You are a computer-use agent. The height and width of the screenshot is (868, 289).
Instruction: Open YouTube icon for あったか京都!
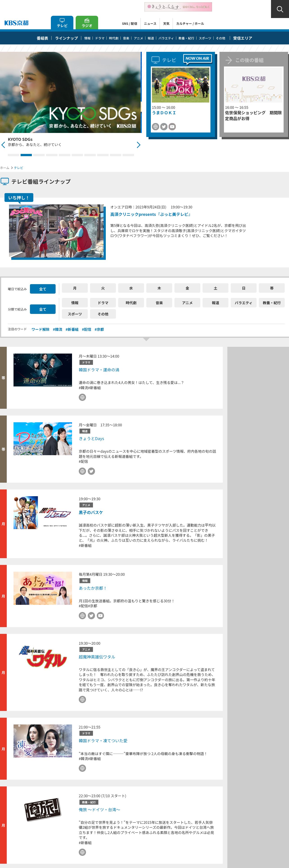point(100,616)
